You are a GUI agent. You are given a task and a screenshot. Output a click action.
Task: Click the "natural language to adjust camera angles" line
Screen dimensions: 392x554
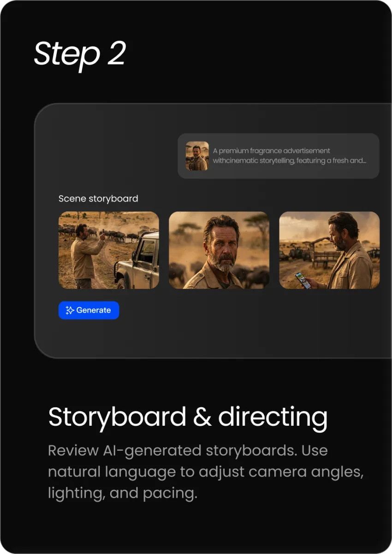click(206, 472)
